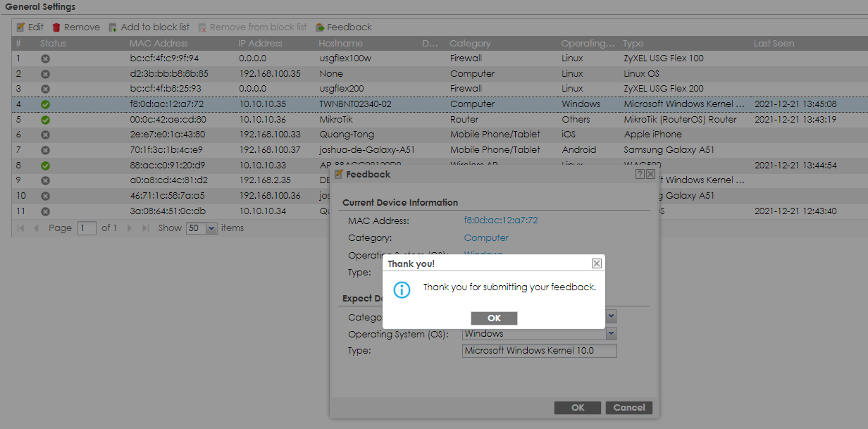The height and width of the screenshot is (429, 868).
Task: Go to last page in pagination
Action: pyautogui.click(x=146, y=228)
